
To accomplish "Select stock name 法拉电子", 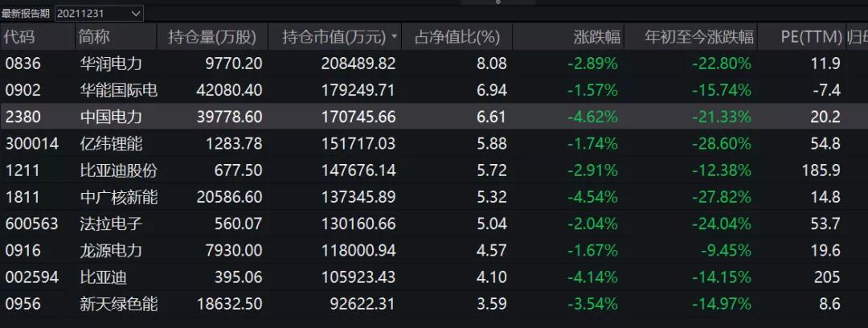I will coord(111,223).
